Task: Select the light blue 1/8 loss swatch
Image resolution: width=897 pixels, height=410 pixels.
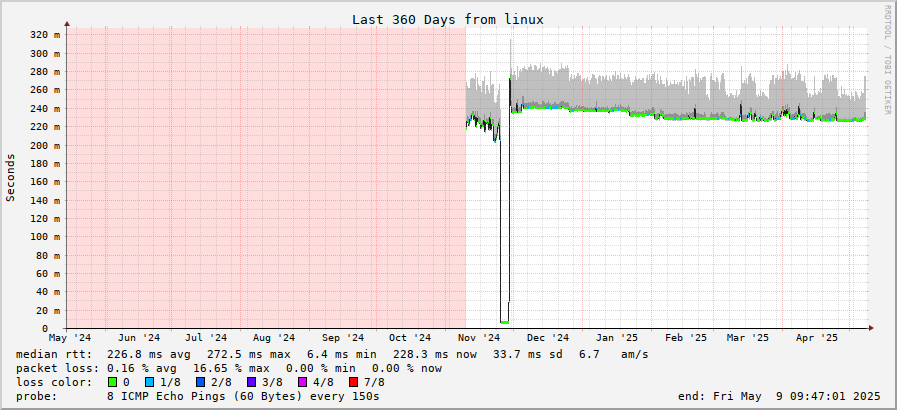Action: click(x=150, y=382)
